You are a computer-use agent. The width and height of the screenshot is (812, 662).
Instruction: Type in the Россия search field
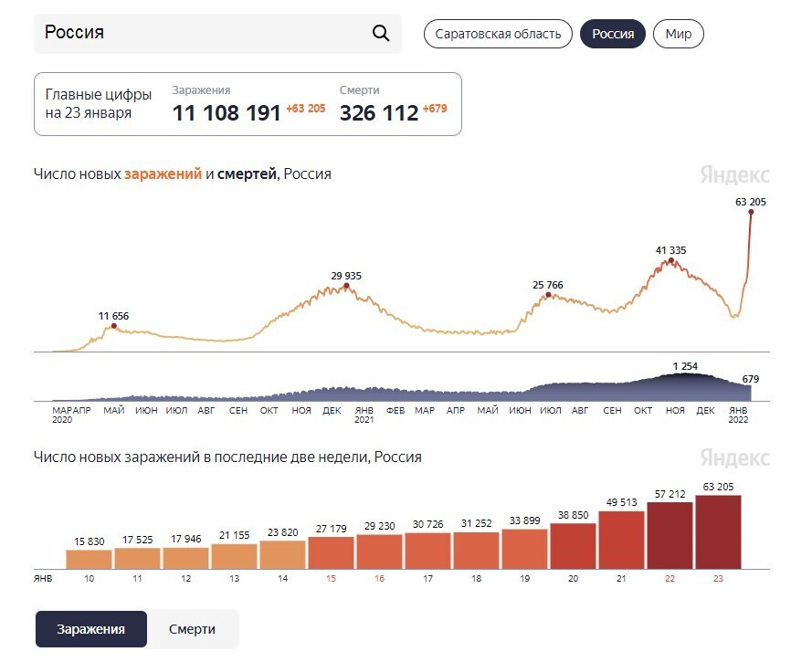[x=201, y=34]
